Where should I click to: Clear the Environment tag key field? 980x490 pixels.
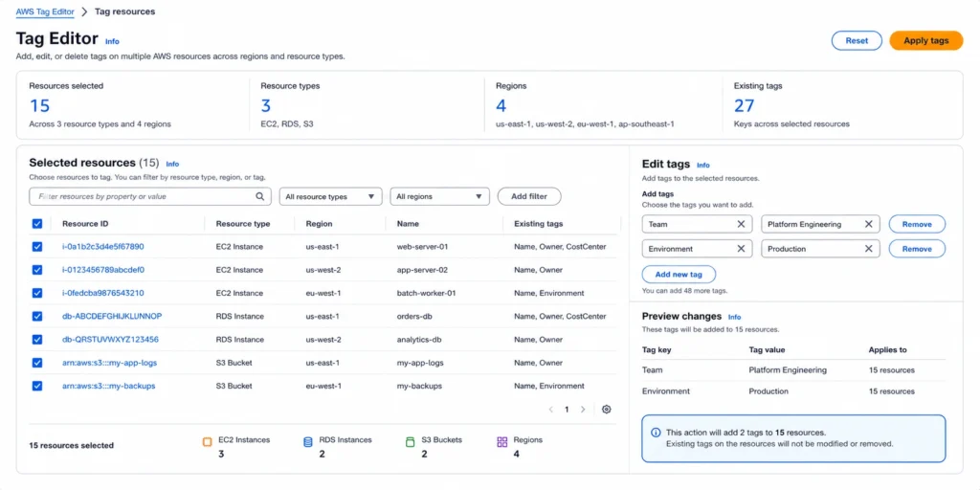[x=741, y=249]
